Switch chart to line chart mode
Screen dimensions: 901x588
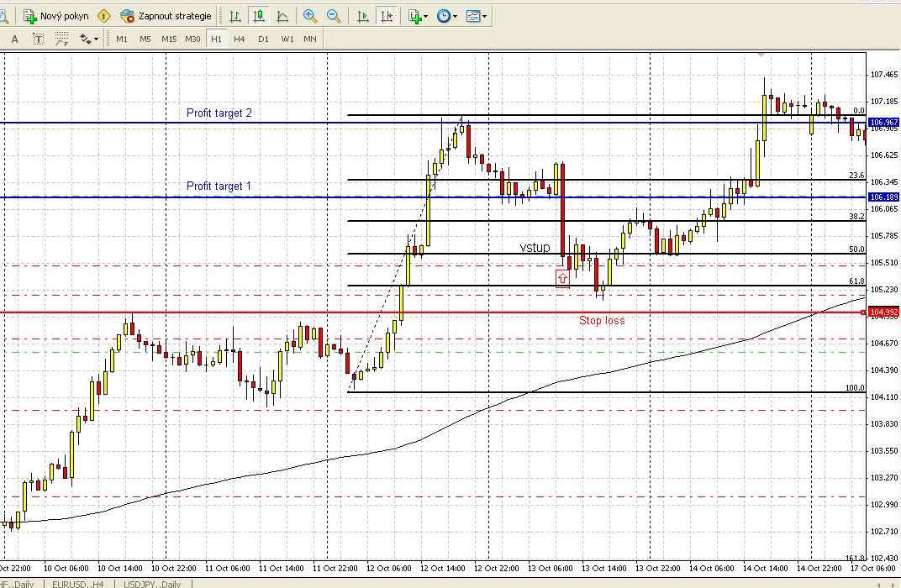282,16
